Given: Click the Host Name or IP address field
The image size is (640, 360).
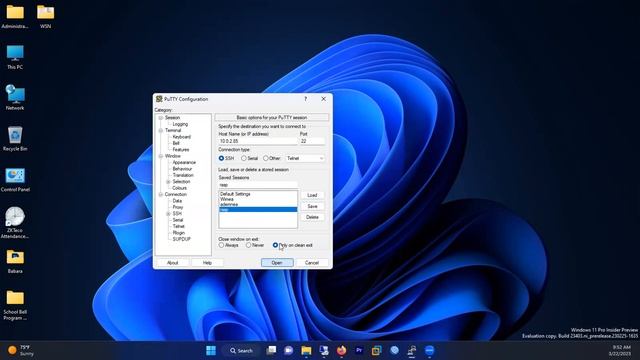Looking at the screenshot, I should coord(258,141).
